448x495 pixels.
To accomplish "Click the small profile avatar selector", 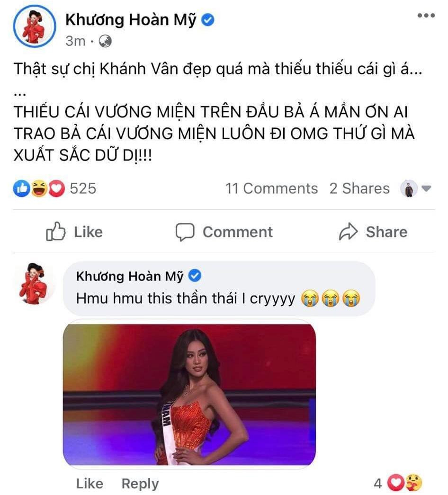I will [x=409, y=188].
